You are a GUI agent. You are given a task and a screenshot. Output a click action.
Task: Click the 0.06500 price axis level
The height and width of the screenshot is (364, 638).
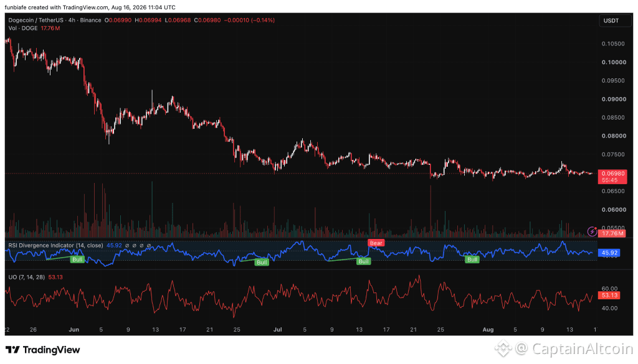tap(613, 191)
